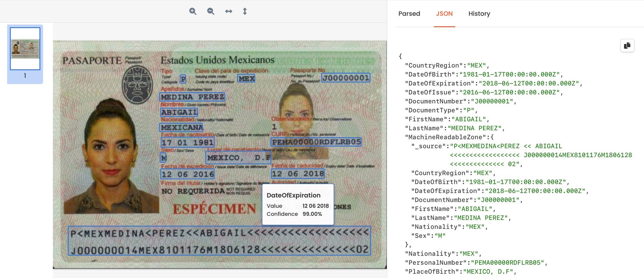Copy JSON to clipboard icon
Viewport: 644px width, 278px height.
[627, 46]
